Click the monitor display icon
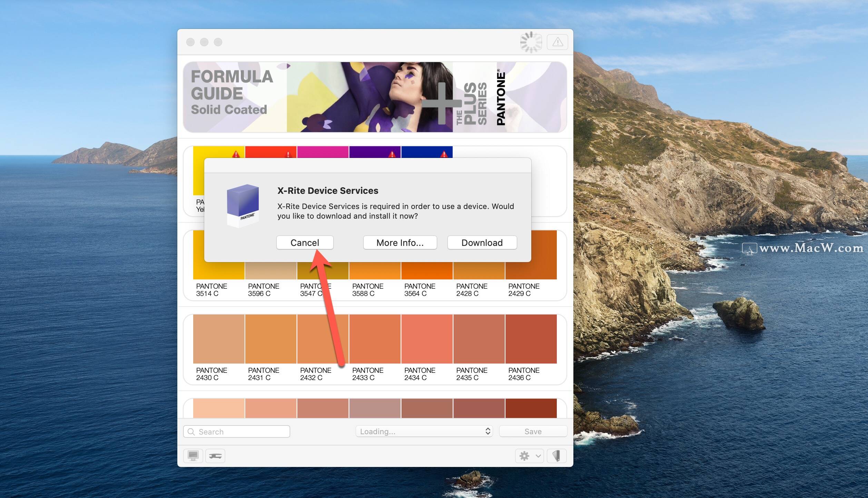 193,456
